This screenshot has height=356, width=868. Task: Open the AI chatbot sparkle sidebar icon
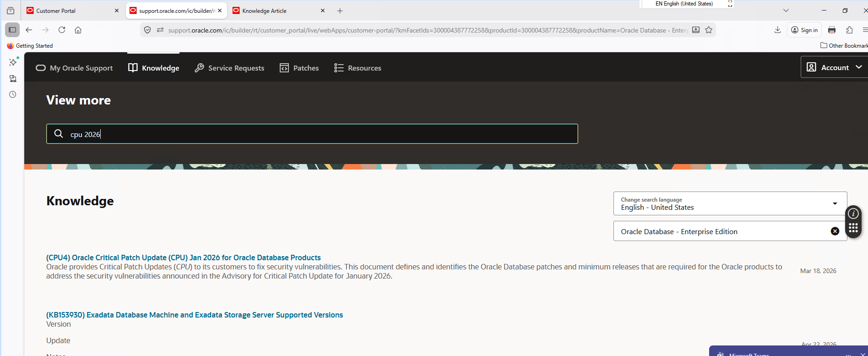[x=13, y=62]
